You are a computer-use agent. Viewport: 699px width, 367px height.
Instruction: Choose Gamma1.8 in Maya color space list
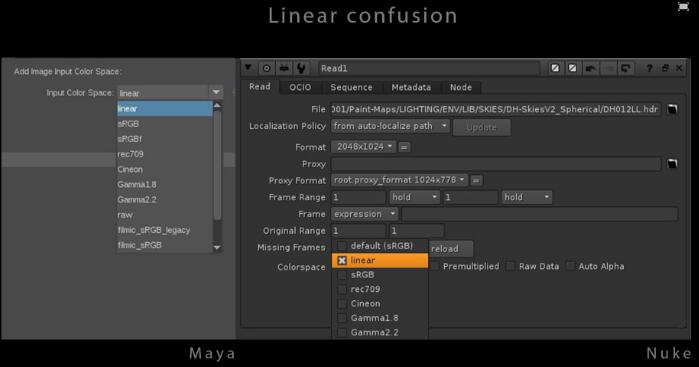click(164, 184)
